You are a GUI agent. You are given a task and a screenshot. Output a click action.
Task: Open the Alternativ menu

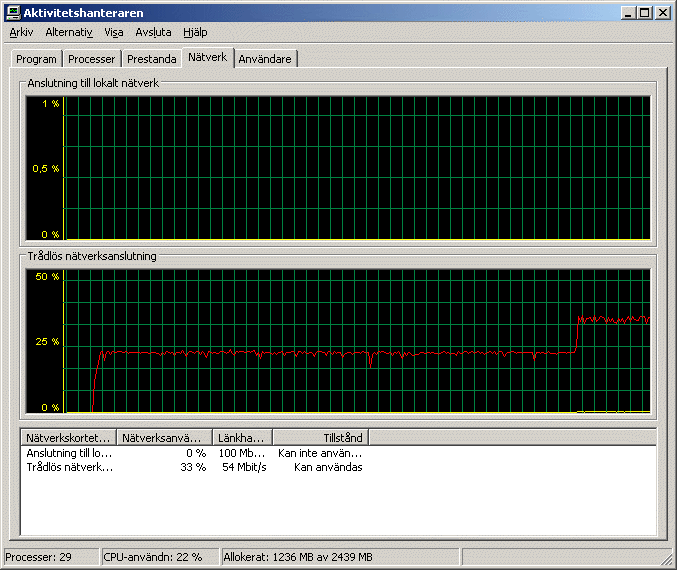(69, 32)
